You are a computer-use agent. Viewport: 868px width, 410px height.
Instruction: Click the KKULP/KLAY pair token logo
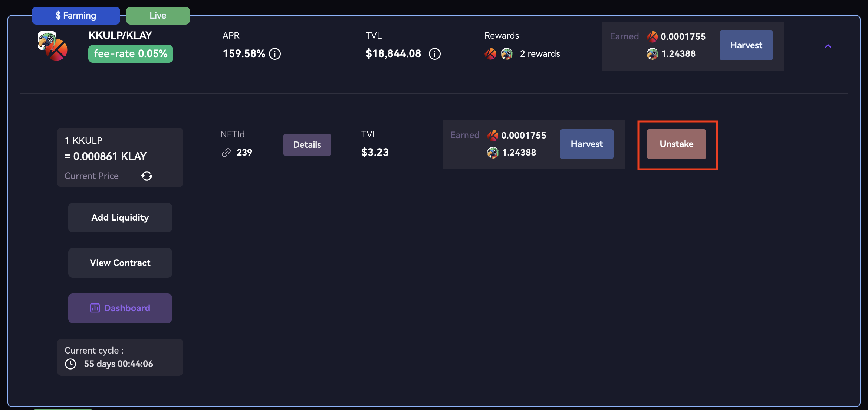[53, 46]
